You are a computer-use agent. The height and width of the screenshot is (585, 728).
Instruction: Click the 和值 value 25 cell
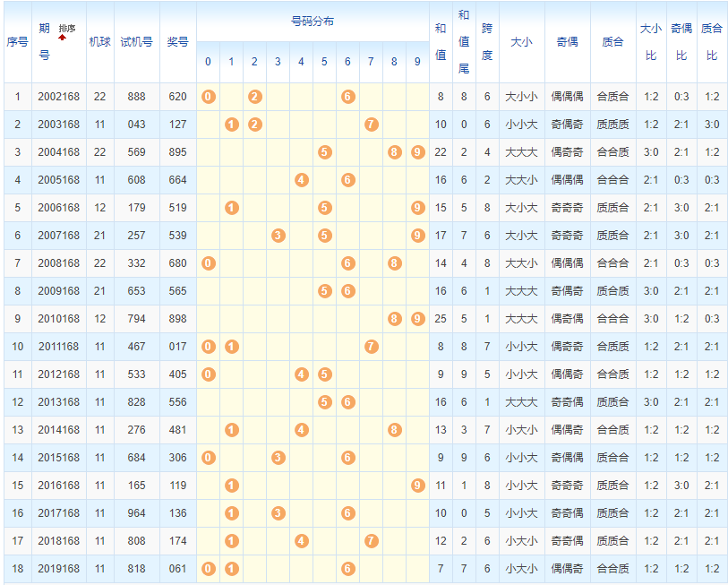pos(441,319)
